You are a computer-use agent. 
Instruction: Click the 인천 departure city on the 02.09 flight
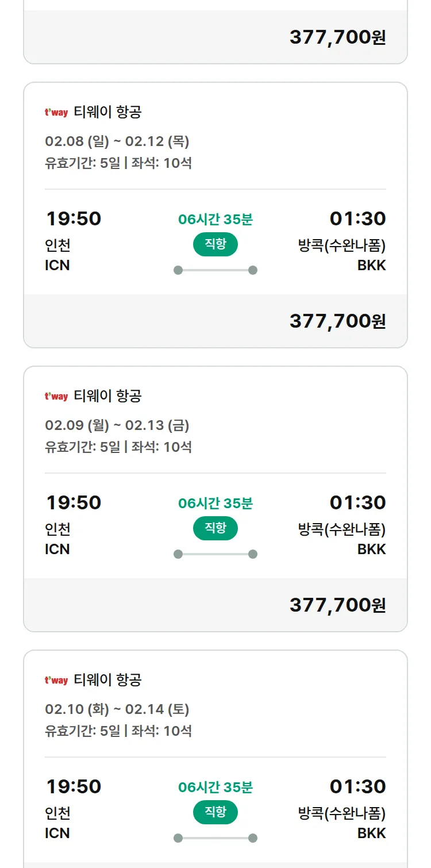coord(57,529)
